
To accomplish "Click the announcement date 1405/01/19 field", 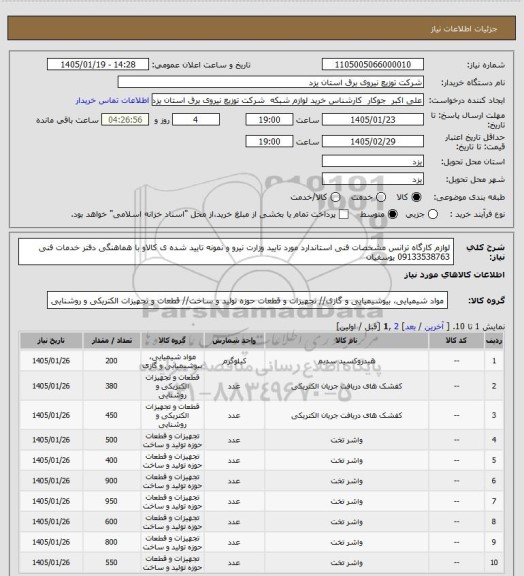I will (x=98, y=64).
